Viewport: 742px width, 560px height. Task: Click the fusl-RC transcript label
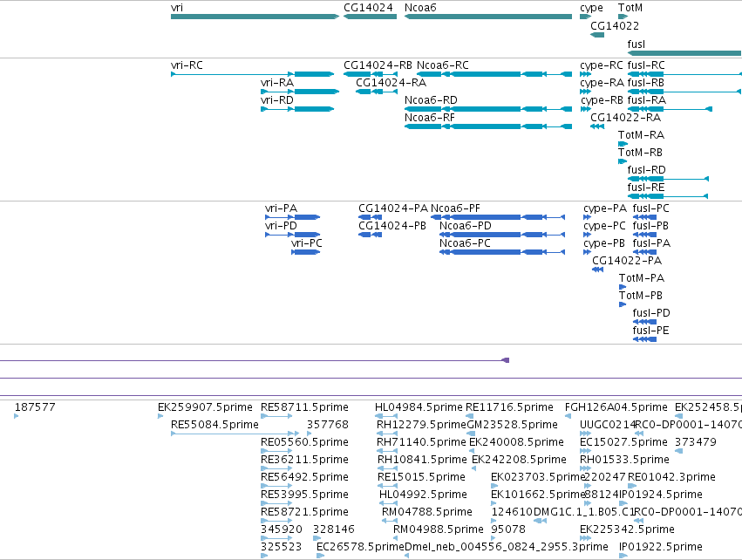[646, 65]
